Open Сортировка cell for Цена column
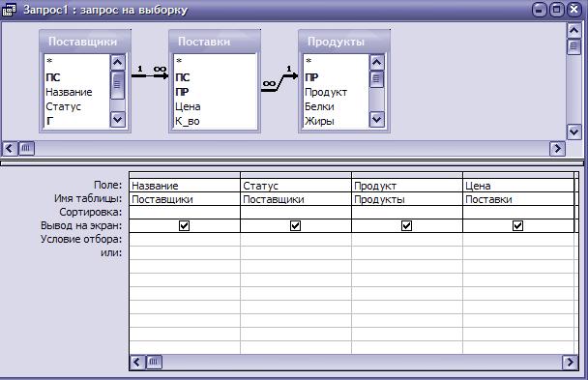Image resolution: width=588 pixels, height=380 pixels. pos(518,213)
